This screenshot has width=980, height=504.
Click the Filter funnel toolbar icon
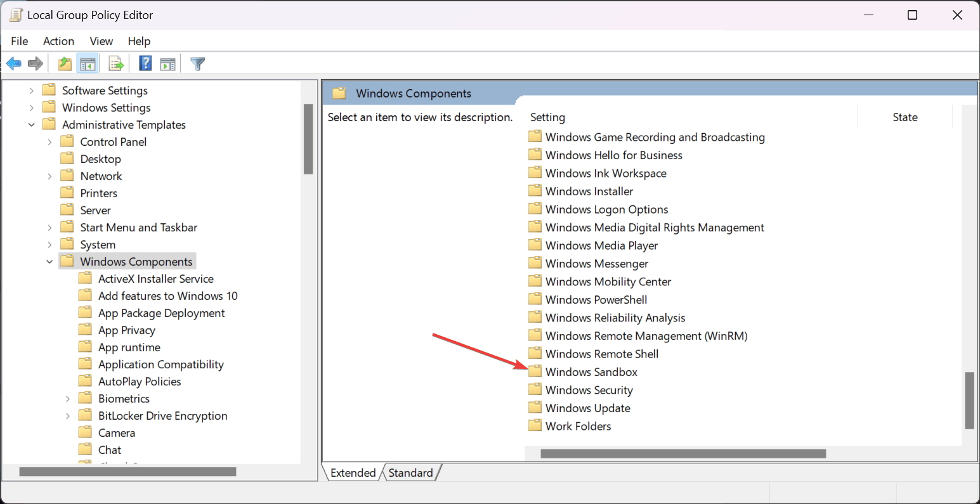click(x=198, y=63)
